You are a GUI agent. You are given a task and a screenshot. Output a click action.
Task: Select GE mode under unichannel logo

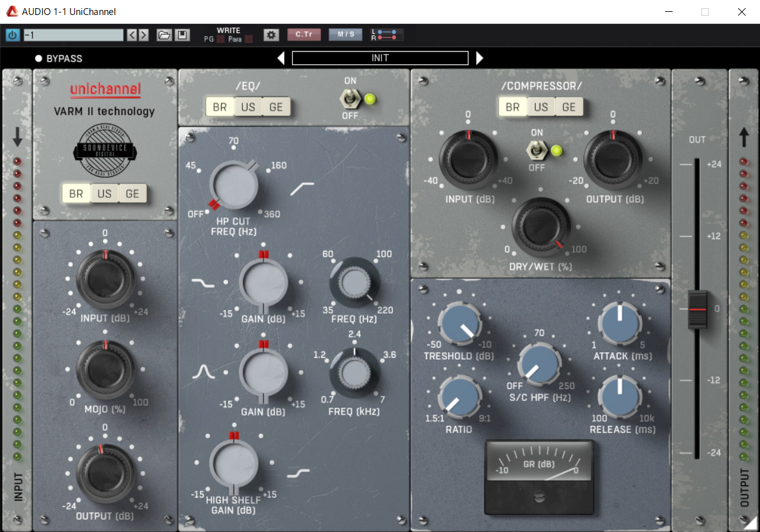(x=132, y=194)
